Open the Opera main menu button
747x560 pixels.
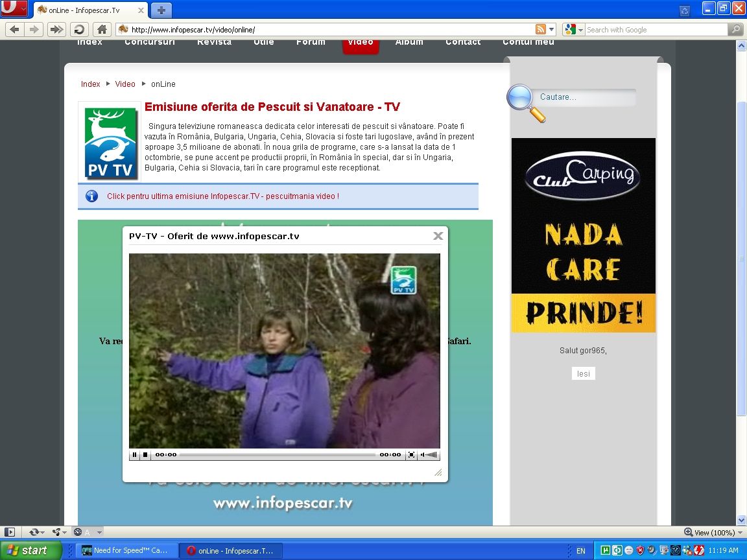click(14, 9)
